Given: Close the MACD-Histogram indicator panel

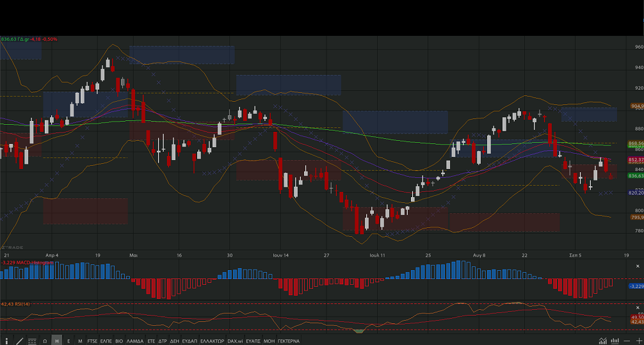Looking at the screenshot, I should (x=638, y=266).
